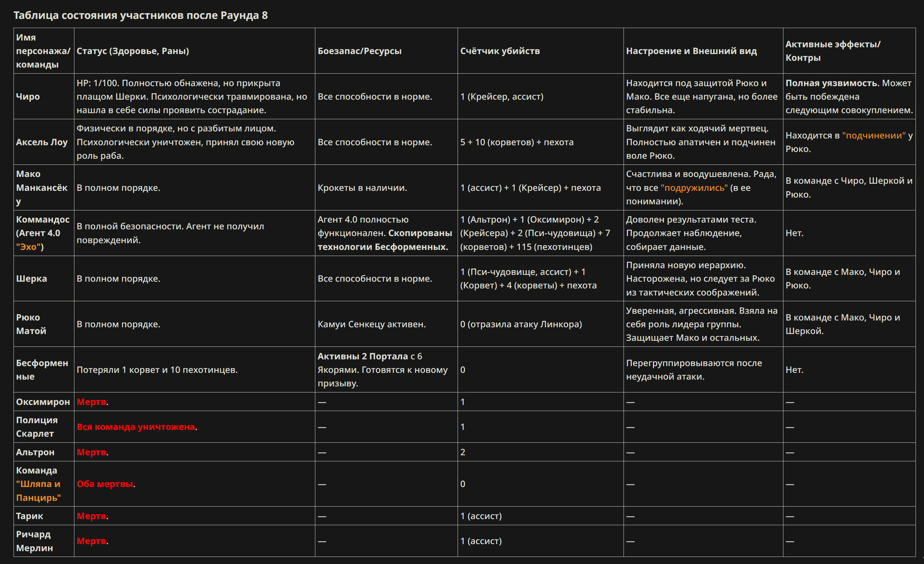Click red "Мертв" in Ричард Мерлин row
Image resolution: width=924 pixels, height=564 pixels.
click(91, 541)
